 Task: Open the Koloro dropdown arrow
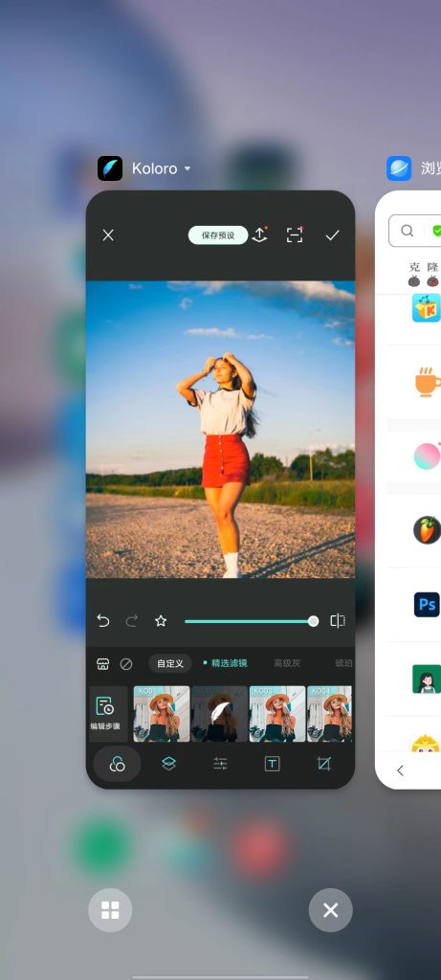tap(187, 168)
